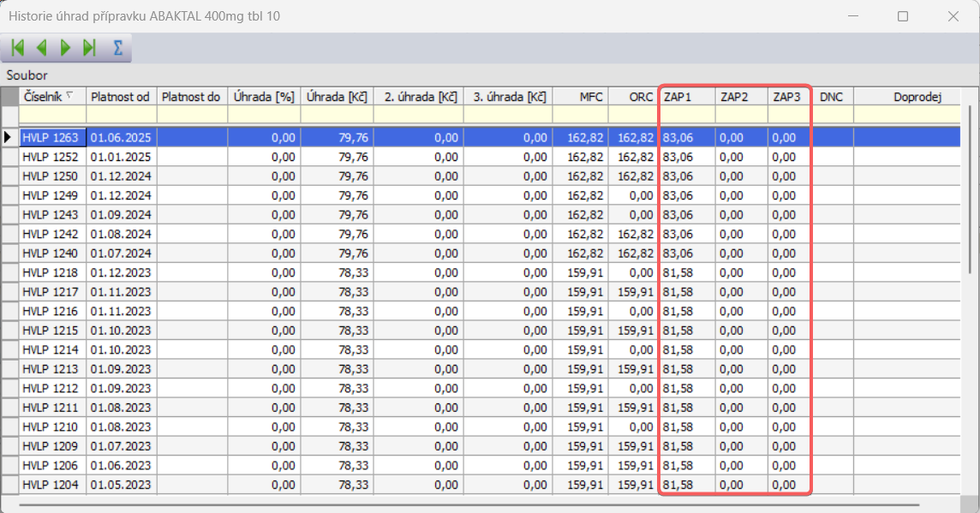980x513 pixels.
Task: Click date 01.01.2025 in the Platnost od column
Action: click(122, 157)
